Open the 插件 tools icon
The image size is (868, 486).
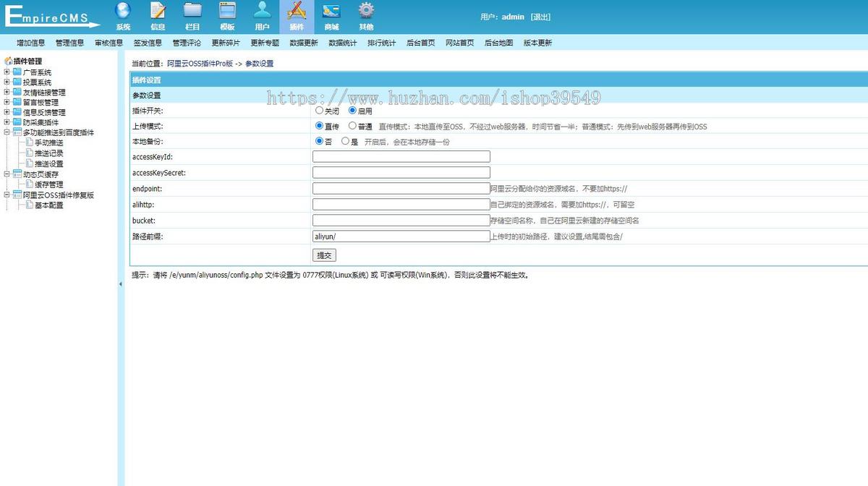[x=297, y=11]
